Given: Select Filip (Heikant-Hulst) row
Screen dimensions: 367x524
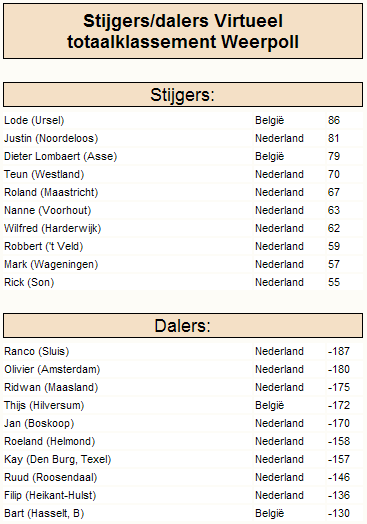Looking at the screenshot, I should (x=183, y=496).
